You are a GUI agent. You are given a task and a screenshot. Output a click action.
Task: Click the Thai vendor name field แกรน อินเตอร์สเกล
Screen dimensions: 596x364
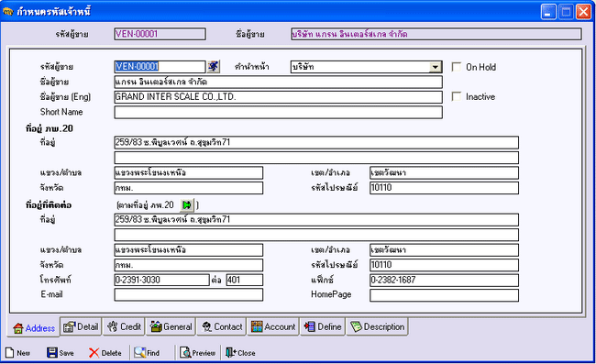(x=278, y=82)
